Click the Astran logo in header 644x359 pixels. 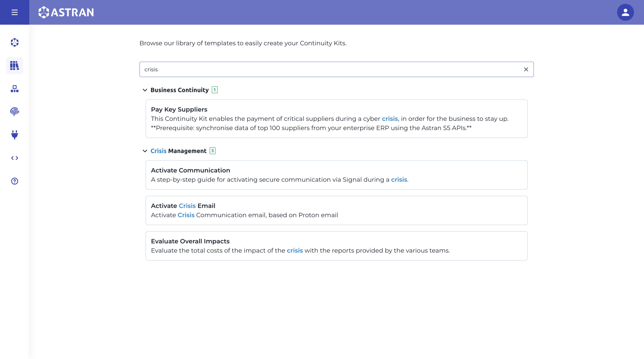(66, 12)
